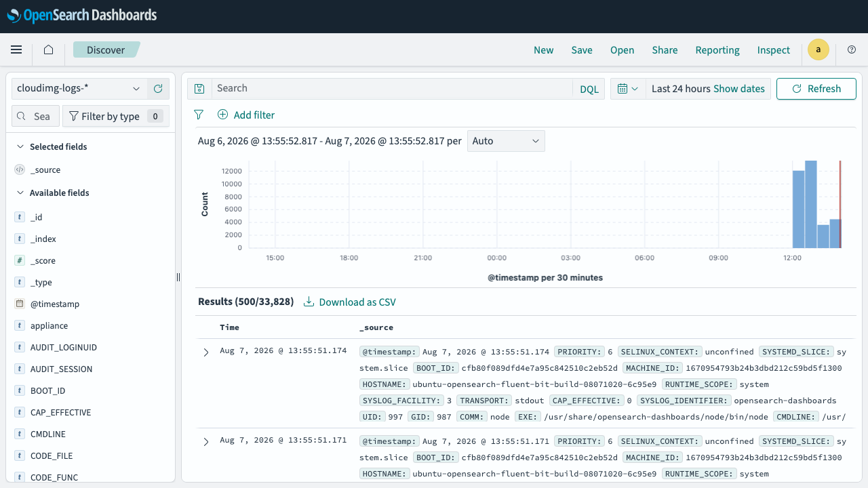
Task: Click the _id field type icon
Action: click(x=20, y=218)
